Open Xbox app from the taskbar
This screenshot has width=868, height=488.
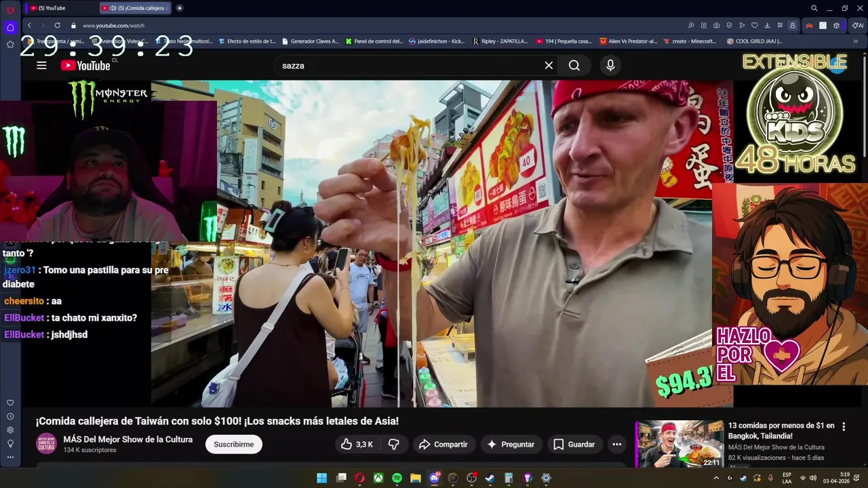click(x=378, y=478)
